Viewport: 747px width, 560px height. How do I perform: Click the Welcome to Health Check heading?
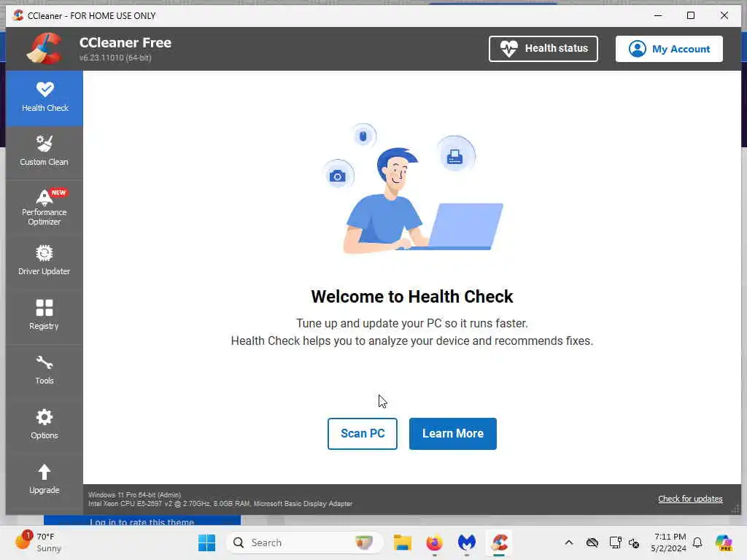[412, 296]
